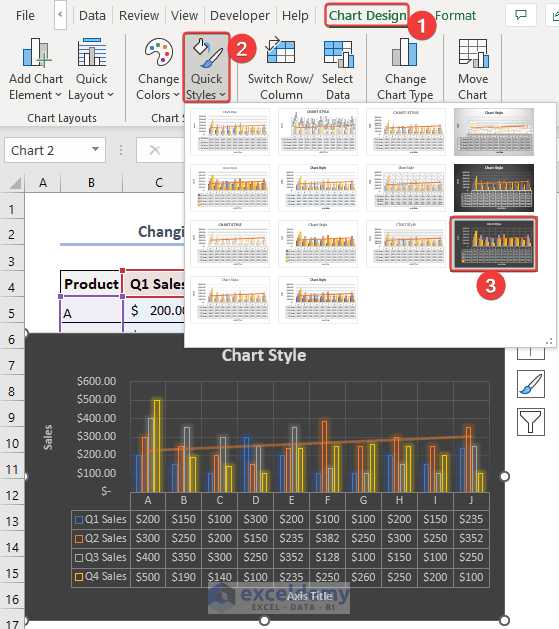Viewport: 559px width, 629px height.
Task: Choose the third style in the third gallery row
Action: click(x=406, y=244)
